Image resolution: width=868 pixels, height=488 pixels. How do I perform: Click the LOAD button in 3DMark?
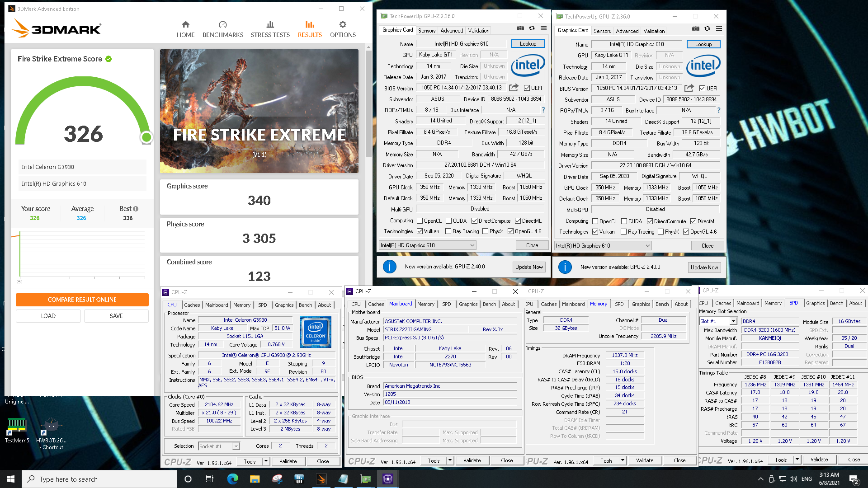point(48,316)
